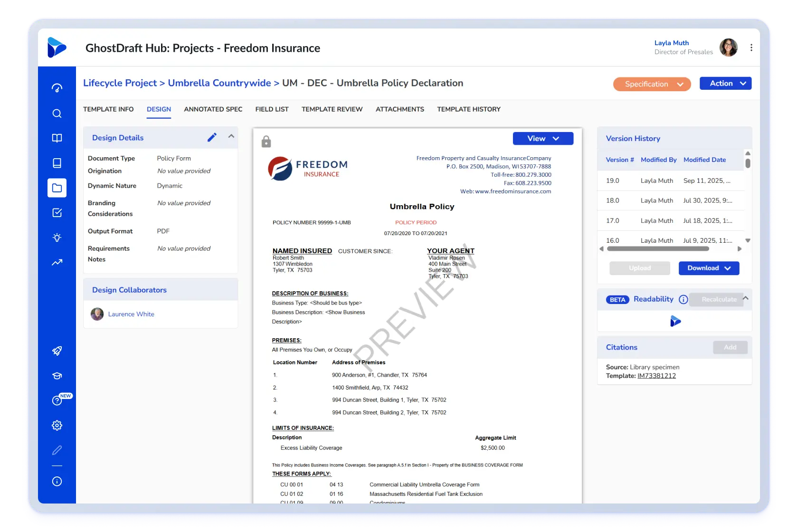
Task: Navigate to Umbrella Countrywide breadcrumb
Action: pyautogui.click(x=219, y=83)
